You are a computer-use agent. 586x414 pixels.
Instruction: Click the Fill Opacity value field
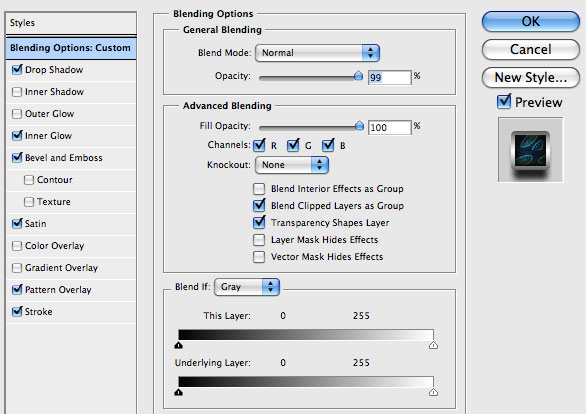click(x=389, y=128)
